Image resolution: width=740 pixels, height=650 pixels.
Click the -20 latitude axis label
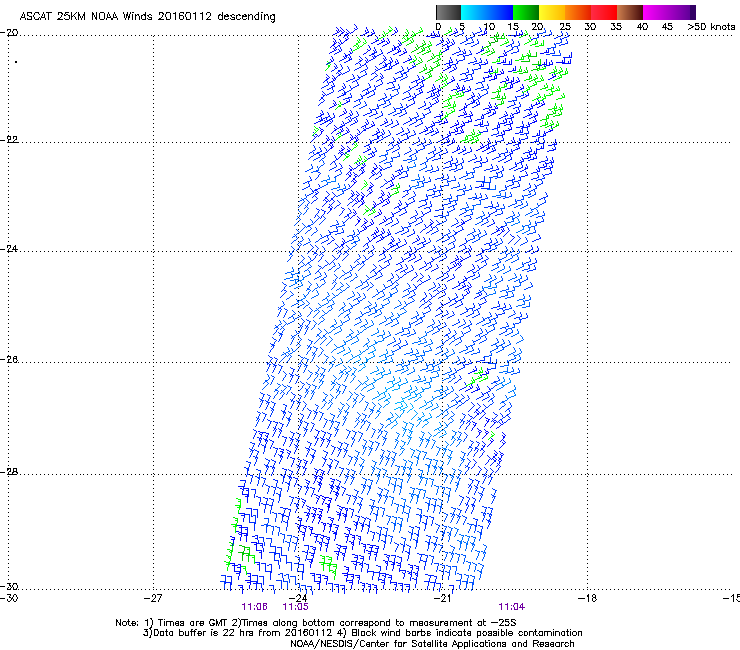9,33
